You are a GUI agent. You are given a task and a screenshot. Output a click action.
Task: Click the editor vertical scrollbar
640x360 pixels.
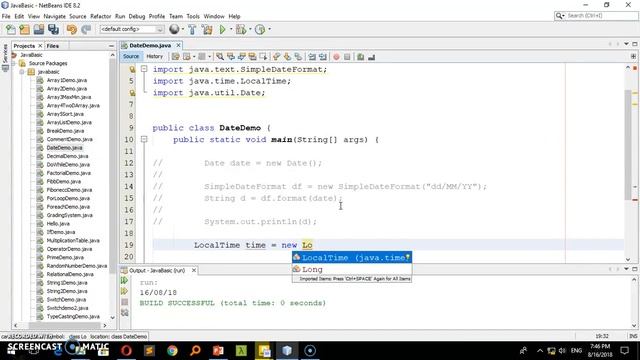628,145
